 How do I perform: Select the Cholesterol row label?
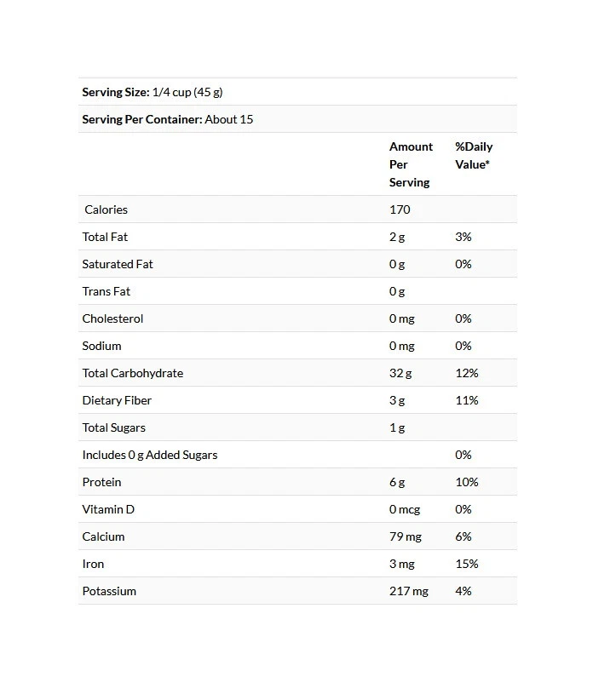point(112,318)
